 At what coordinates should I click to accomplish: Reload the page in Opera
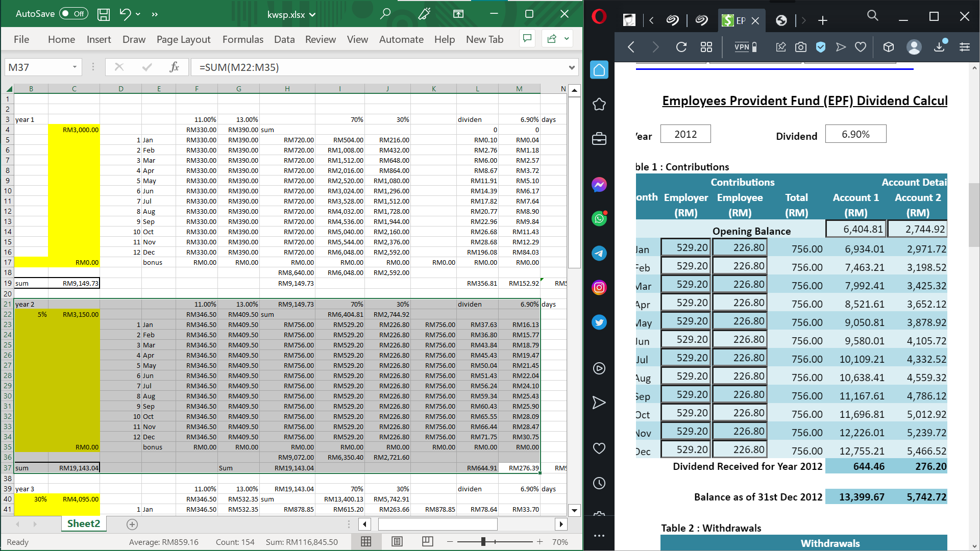681,47
